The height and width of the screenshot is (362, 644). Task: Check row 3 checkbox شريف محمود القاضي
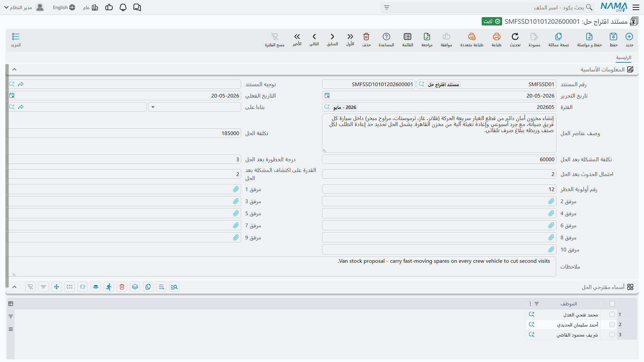point(612,335)
